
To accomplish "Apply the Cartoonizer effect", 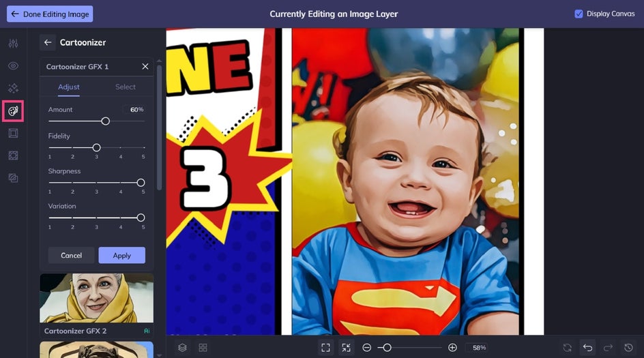I will pos(121,255).
